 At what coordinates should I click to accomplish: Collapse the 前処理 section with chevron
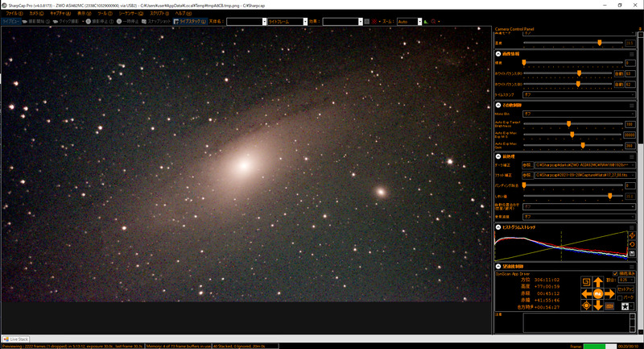[498, 156]
